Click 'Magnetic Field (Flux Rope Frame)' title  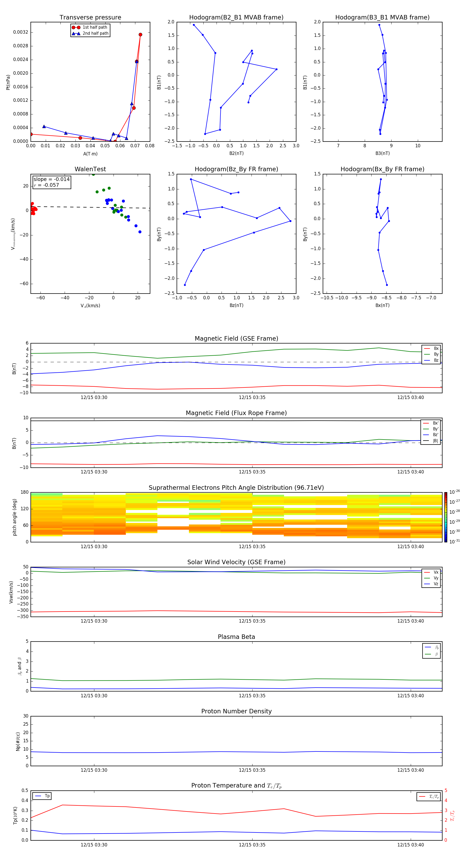pos(236,413)
